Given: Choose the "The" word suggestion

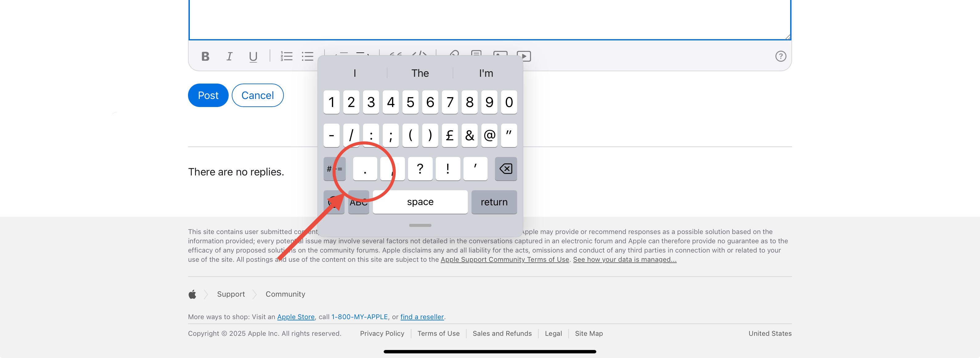Looking at the screenshot, I should (420, 73).
